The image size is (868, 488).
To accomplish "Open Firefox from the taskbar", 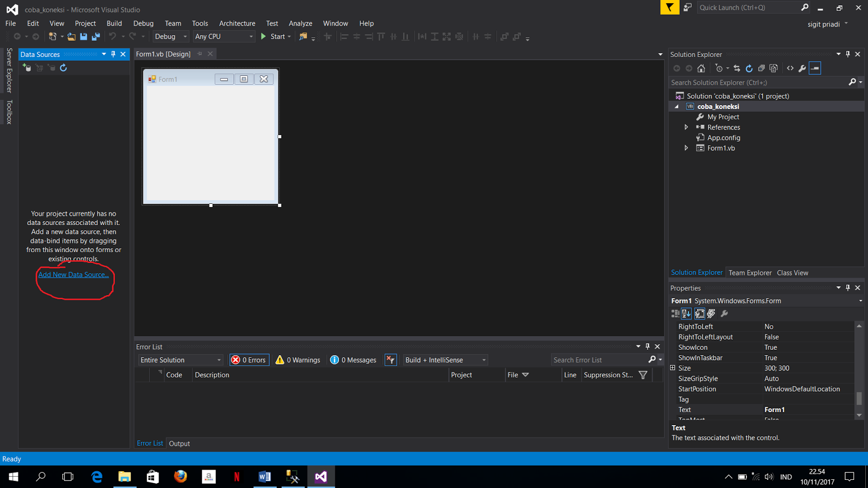I will point(181,477).
